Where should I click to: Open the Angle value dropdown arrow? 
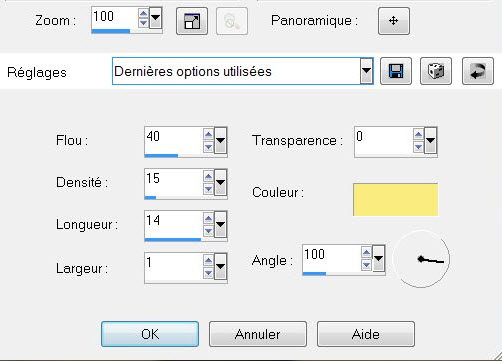(378, 258)
